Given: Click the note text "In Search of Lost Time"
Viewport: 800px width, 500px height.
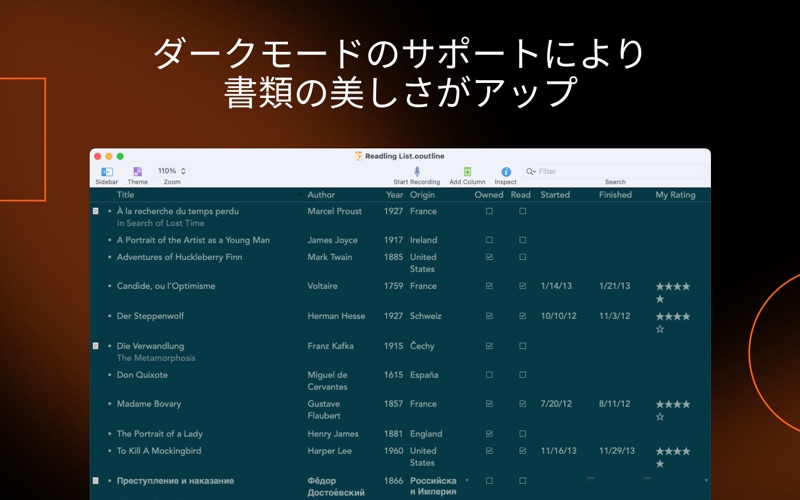Looking at the screenshot, I should (x=160, y=223).
